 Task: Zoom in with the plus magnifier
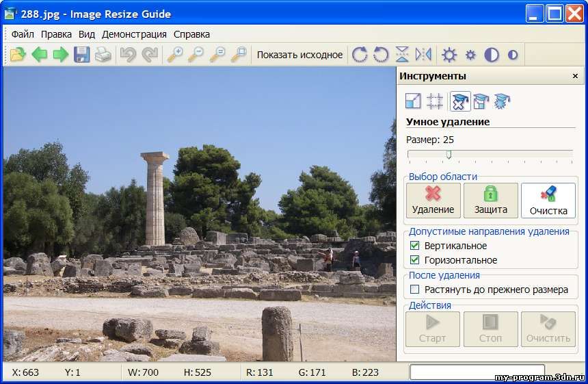click(x=175, y=55)
